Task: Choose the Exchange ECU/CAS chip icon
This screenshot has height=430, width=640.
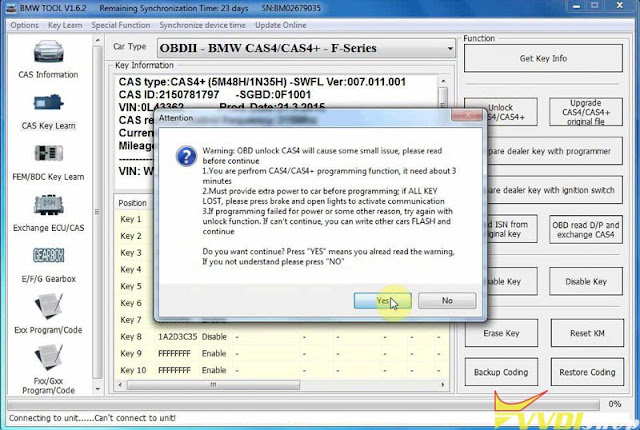Action: click(48, 205)
